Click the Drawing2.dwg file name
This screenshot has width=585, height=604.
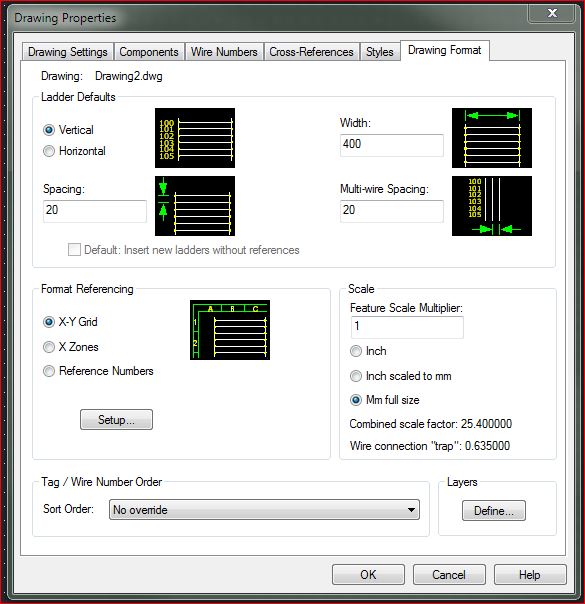click(x=129, y=76)
